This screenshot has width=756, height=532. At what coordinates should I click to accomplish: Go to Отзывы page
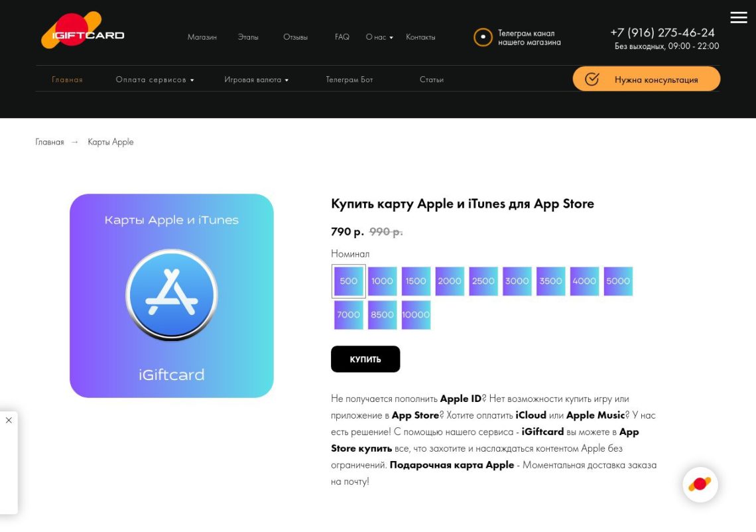(x=296, y=37)
